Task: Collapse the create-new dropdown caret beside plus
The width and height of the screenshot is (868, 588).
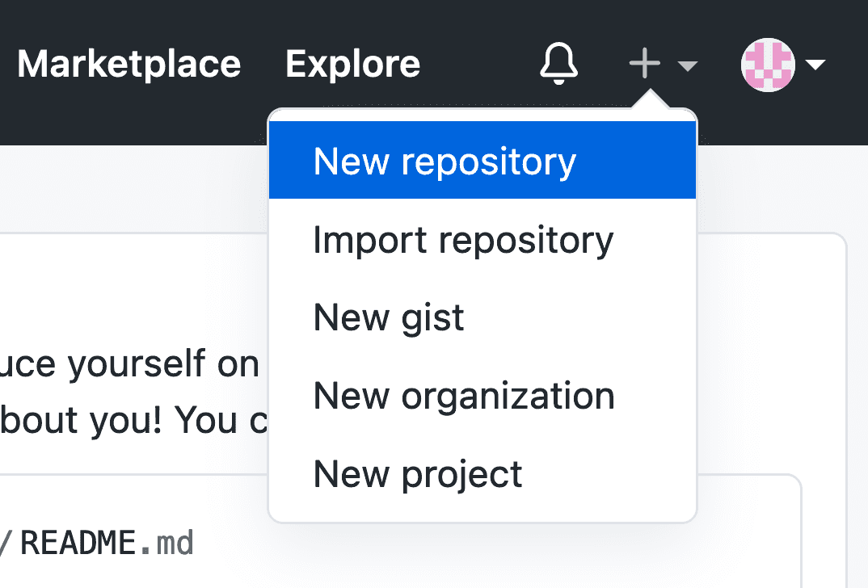Action: click(687, 65)
